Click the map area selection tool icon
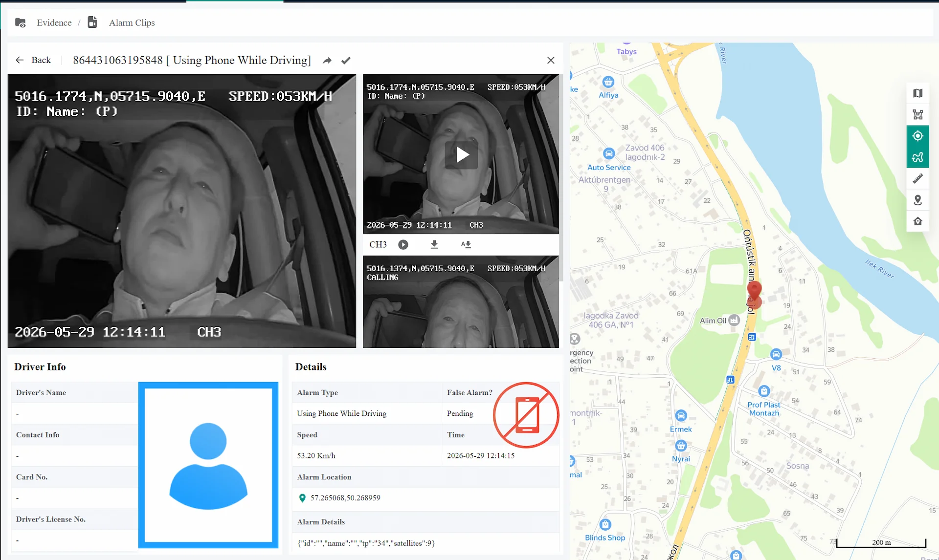Screen dimensions: 939x560 [x=918, y=115]
